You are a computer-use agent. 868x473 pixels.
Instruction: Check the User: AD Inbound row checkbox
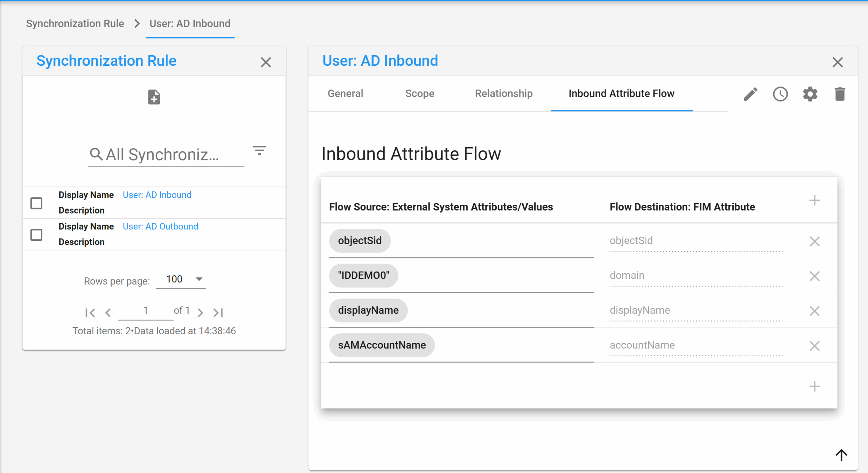pos(36,203)
